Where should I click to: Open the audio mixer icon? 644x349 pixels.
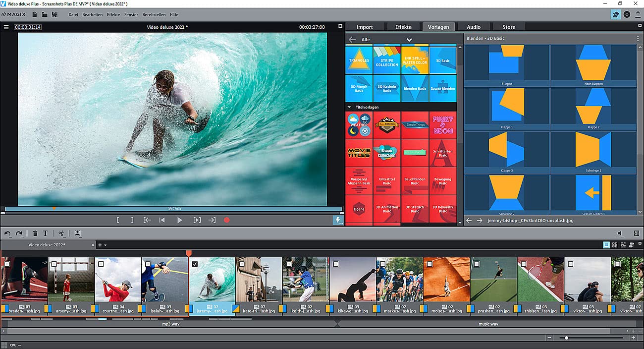637,233
